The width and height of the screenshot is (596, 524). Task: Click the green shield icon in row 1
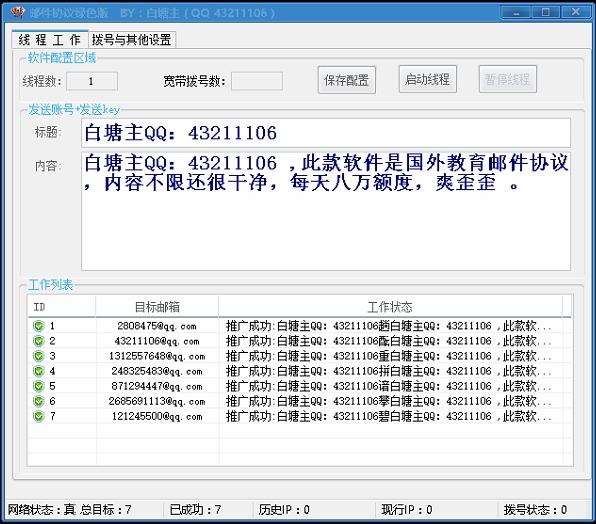tap(39, 326)
